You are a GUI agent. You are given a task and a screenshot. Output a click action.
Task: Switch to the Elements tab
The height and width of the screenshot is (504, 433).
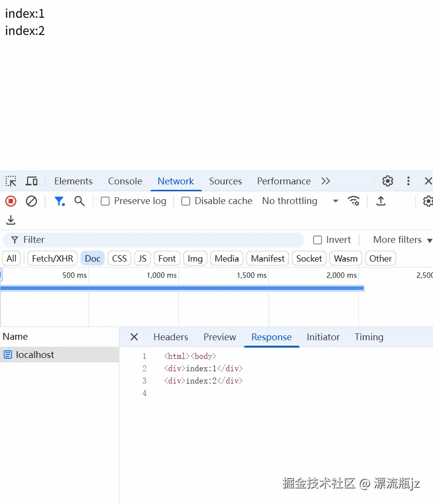tap(73, 181)
